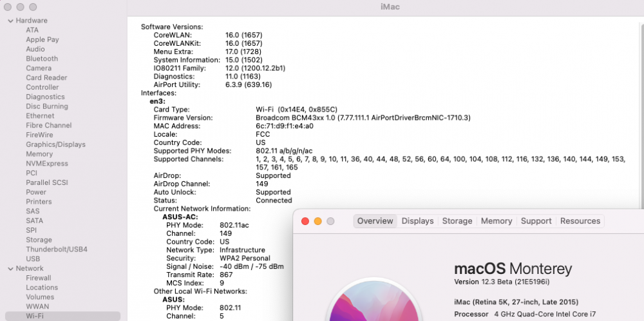Collapse the Network section in sidebar
Viewport: 644px width, 321px height.
pyautogui.click(x=11, y=268)
